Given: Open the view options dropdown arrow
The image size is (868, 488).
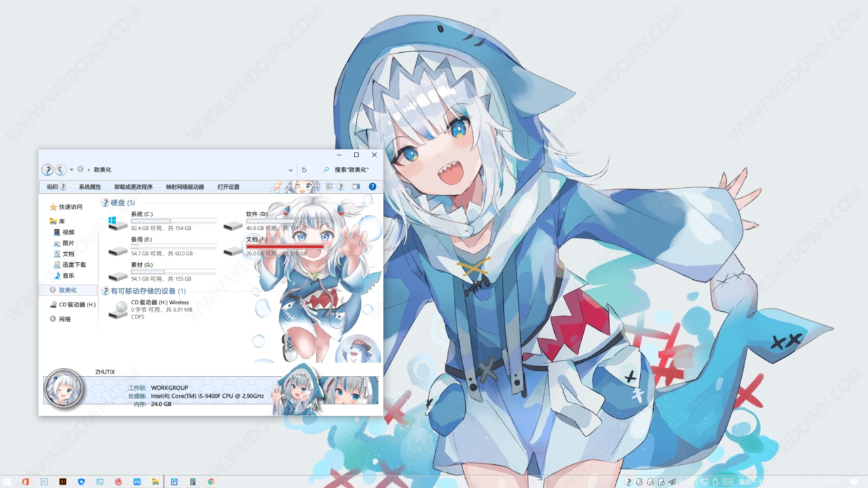Looking at the screenshot, I should [x=341, y=186].
